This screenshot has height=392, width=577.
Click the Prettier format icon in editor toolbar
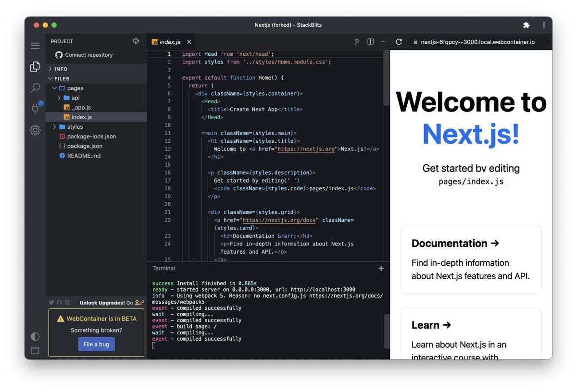click(357, 42)
